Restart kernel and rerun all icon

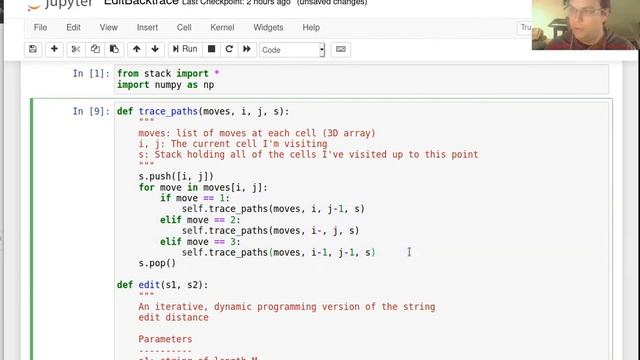pyautogui.click(x=247, y=49)
